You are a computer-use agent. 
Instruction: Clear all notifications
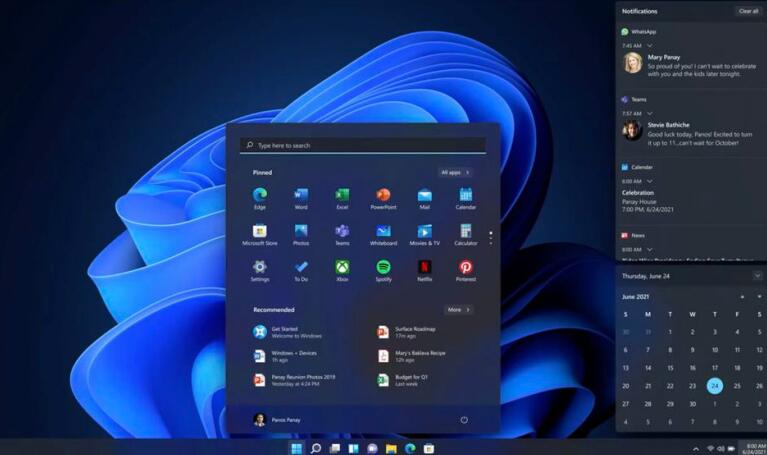[748, 11]
